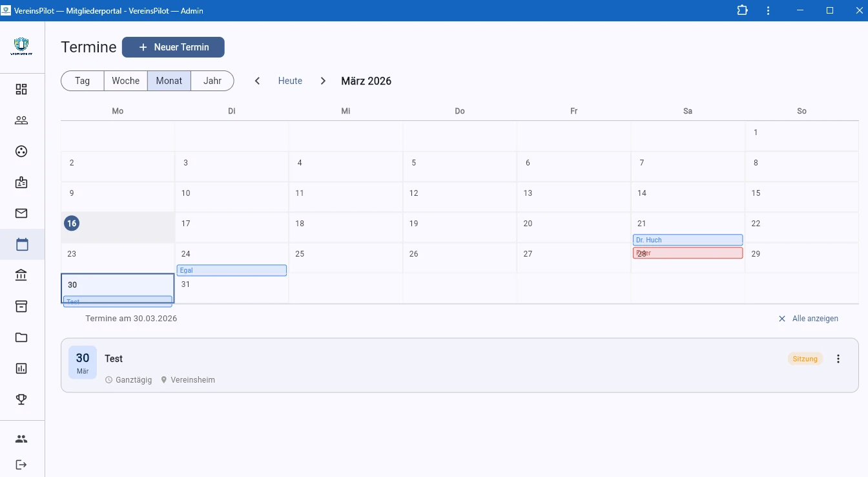Viewport: 868px width, 477px height.
Task: Click the Heute link
Action: (290, 81)
